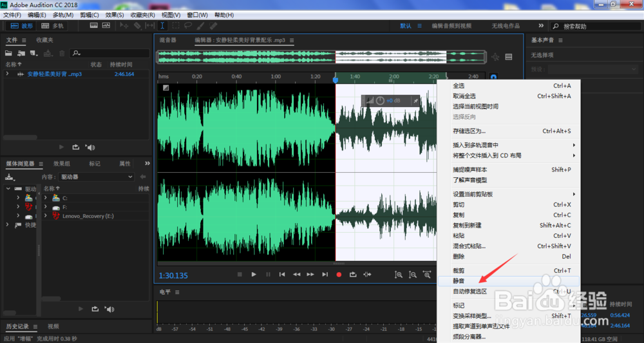Image resolution: width=644 pixels, height=343 pixels.
Task: Expand the 安静轻柔美好背 .mp3 file entry
Action: pos(7,74)
